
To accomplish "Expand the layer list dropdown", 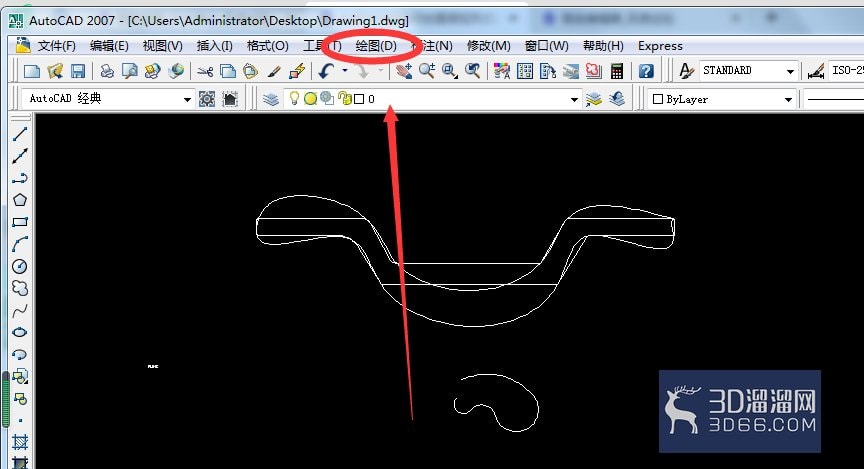I will click(574, 99).
